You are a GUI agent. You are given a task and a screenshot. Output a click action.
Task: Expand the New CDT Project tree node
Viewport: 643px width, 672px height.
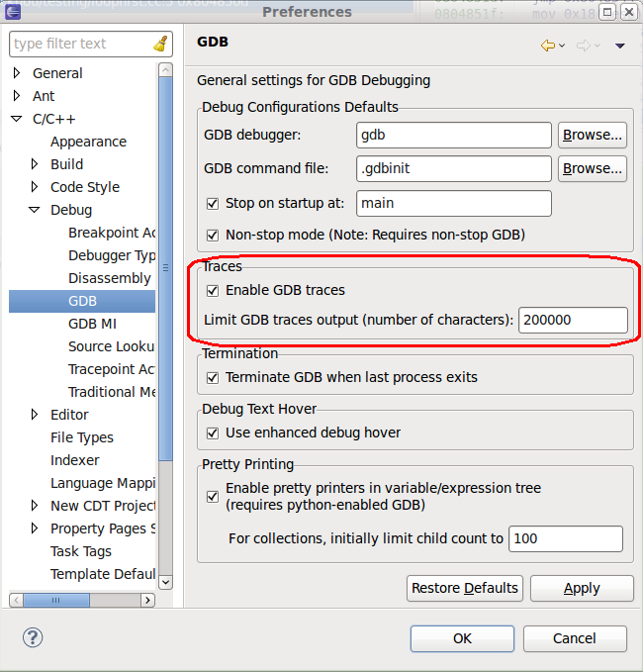point(35,506)
